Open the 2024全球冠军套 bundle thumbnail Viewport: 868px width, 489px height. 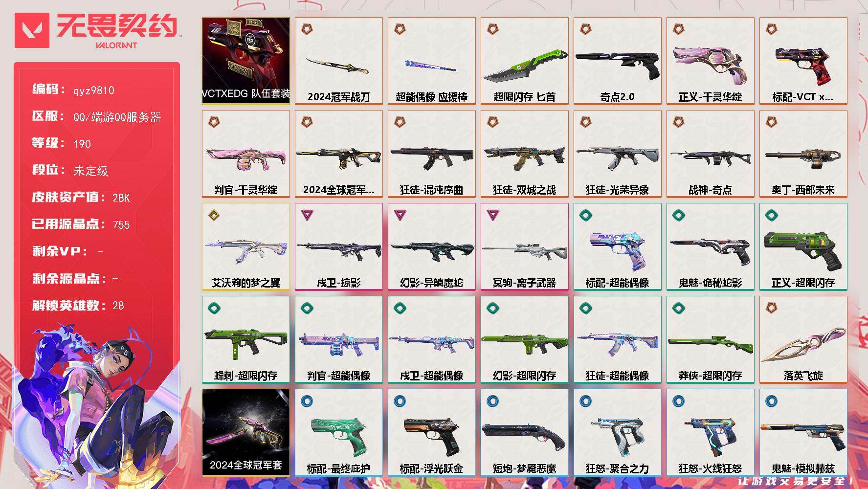(246, 432)
